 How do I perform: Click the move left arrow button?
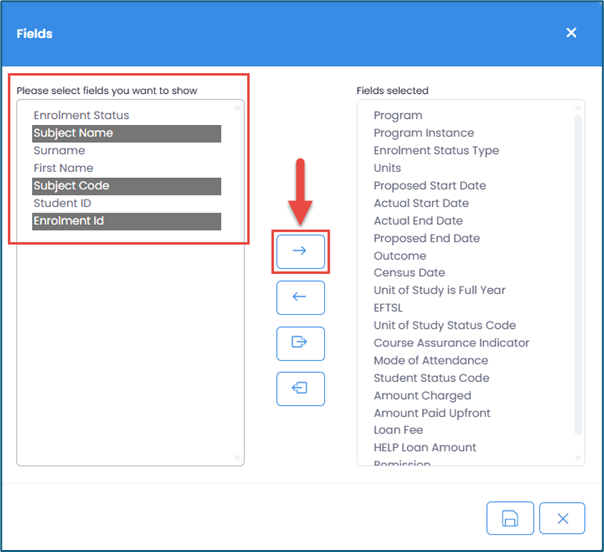click(300, 298)
